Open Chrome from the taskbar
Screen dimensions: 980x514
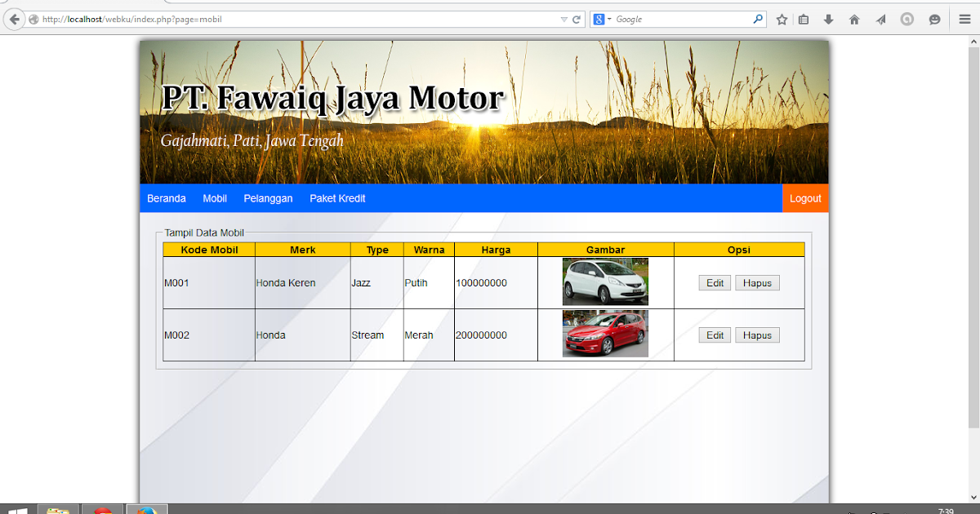point(102,510)
